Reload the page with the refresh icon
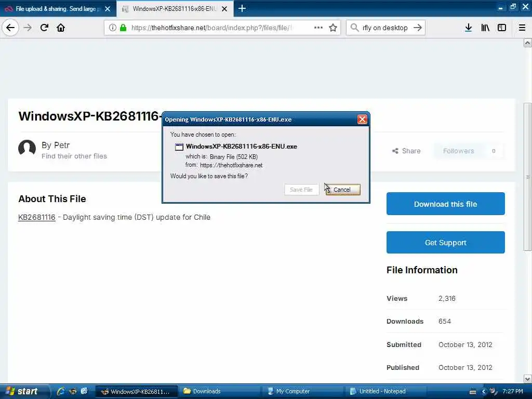The height and width of the screenshot is (399, 532). 44,28
